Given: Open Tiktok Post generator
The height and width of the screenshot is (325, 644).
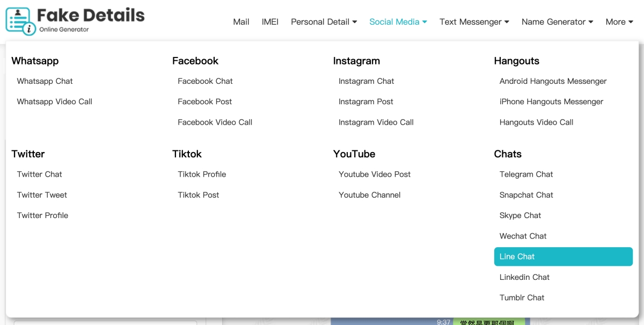Looking at the screenshot, I should (x=198, y=195).
